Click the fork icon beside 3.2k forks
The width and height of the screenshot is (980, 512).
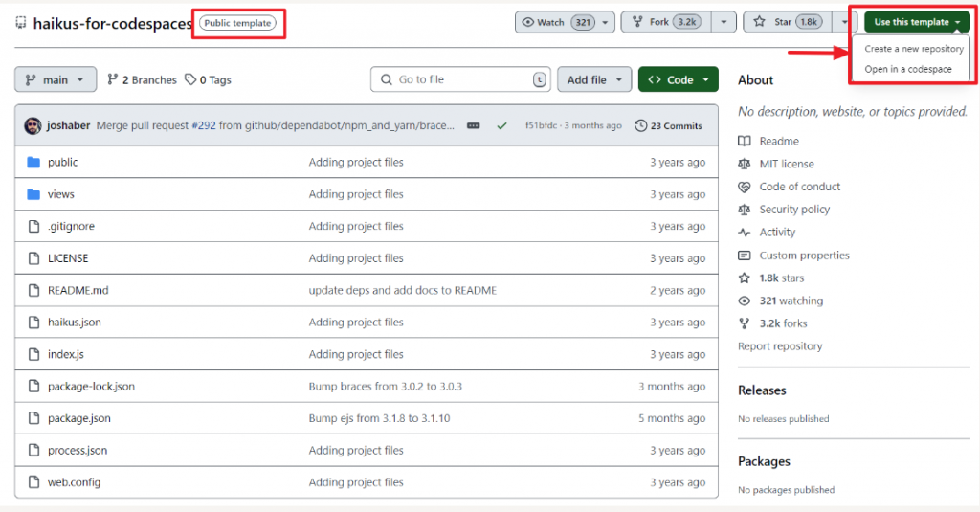pyautogui.click(x=744, y=323)
